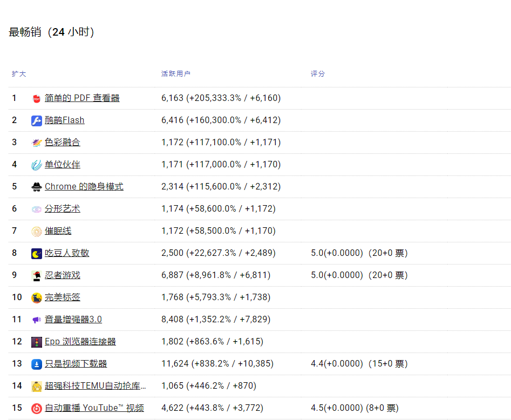This screenshot has width=511, height=420.
Task: Open the 只是视频下载器 link
Action: pos(76,364)
